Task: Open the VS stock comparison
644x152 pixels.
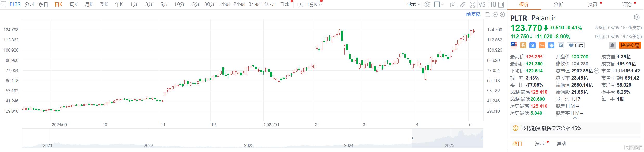Action: point(482,4)
